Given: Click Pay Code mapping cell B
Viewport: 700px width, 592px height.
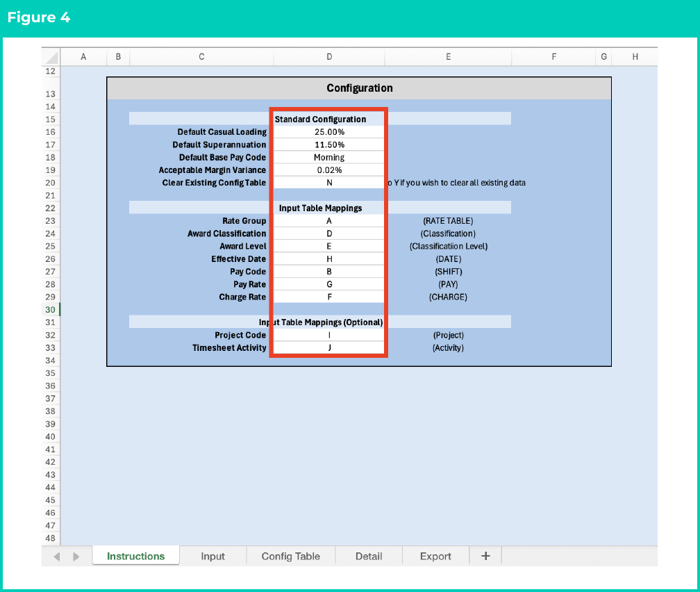Looking at the screenshot, I should click(x=329, y=272).
